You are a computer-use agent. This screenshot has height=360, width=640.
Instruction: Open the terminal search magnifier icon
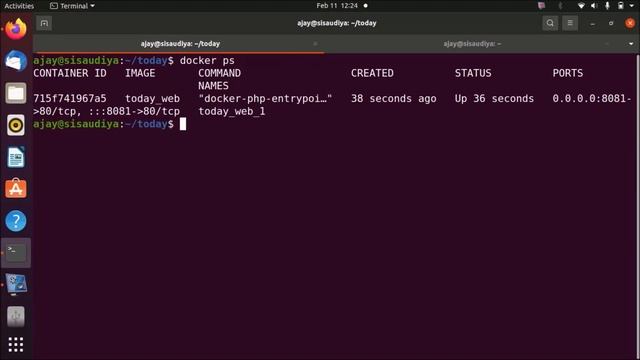point(550,23)
